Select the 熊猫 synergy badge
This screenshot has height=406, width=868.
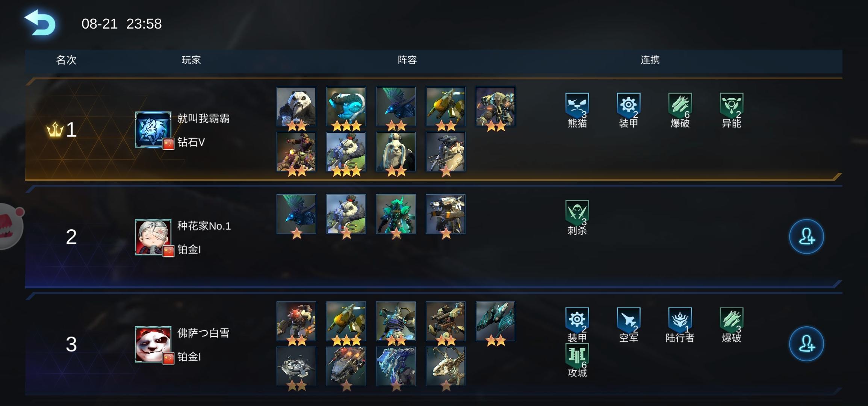click(x=577, y=111)
